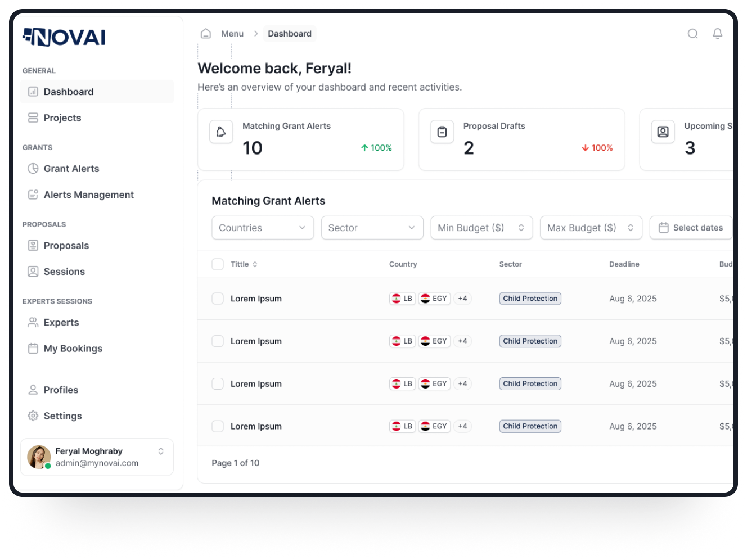Click the Upcoming Sessions card icon
Image resolution: width=747 pixels, height=560 pixels.
pos(663,132)
